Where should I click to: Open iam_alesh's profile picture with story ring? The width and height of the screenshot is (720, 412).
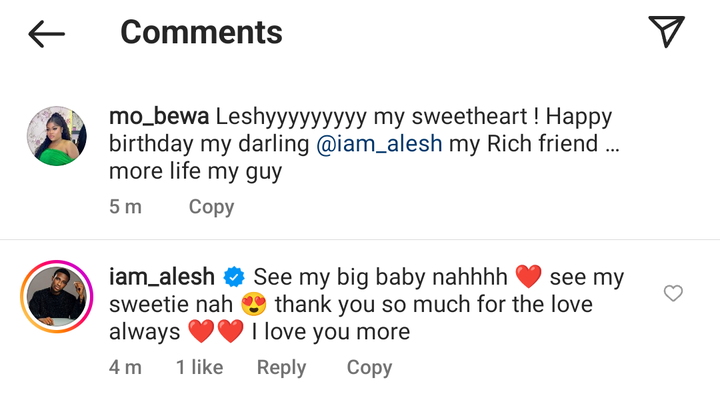[53, 298]
